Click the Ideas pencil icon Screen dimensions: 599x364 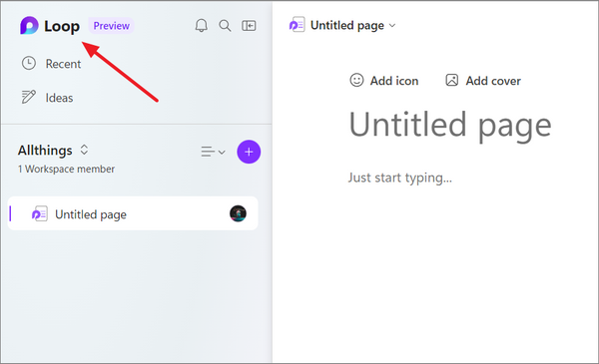29,98
